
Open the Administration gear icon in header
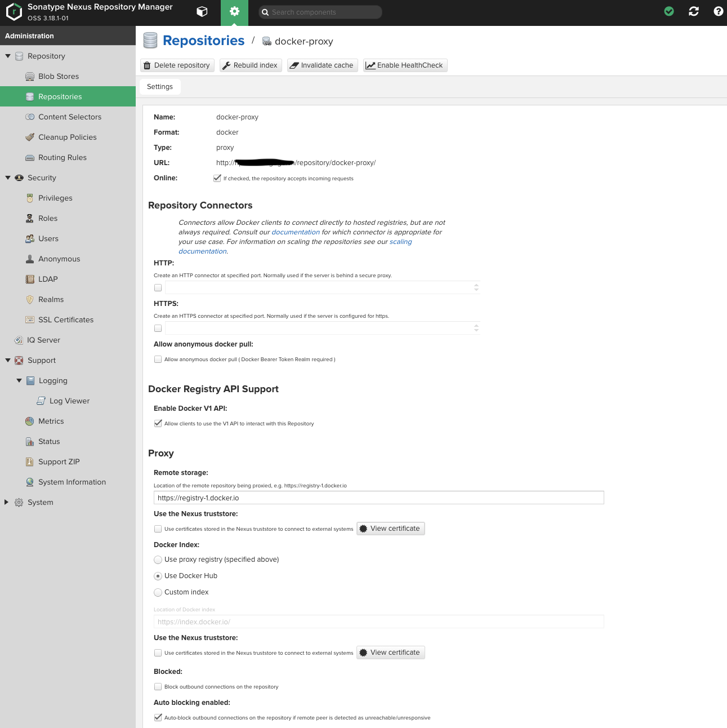click(234, 12)
